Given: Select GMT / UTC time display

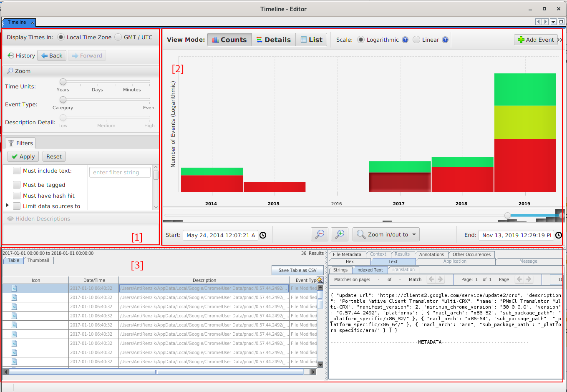Looking at the screenshot, I should point(118,37).
